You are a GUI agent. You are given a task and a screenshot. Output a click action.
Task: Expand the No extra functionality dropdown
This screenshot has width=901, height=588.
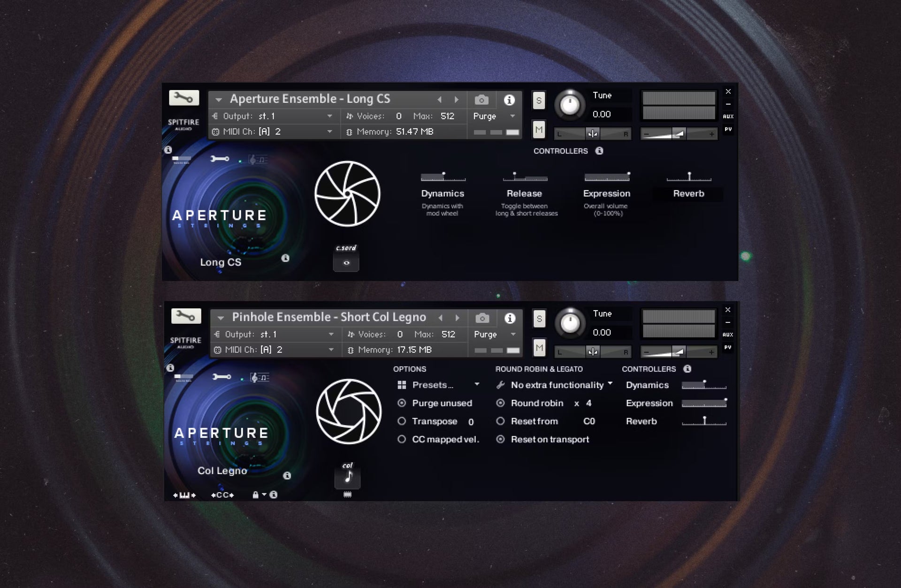[557, 385]
